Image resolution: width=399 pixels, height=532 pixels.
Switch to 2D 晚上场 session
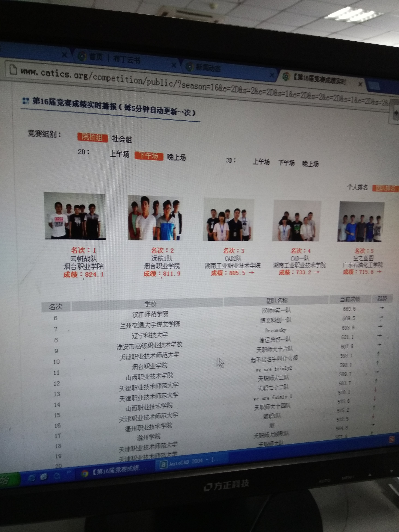(x=176, y=157)
